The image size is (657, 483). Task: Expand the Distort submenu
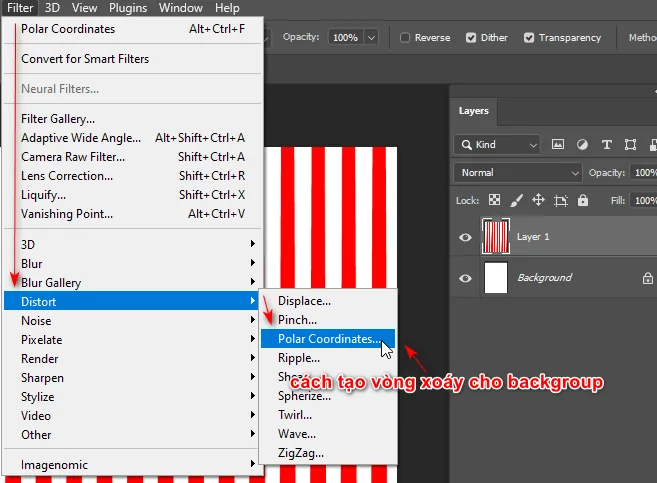coord(133,301)
